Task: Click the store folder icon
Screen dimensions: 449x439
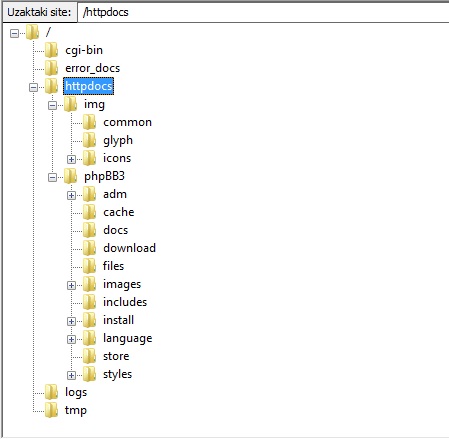Action: pos(90,356)
